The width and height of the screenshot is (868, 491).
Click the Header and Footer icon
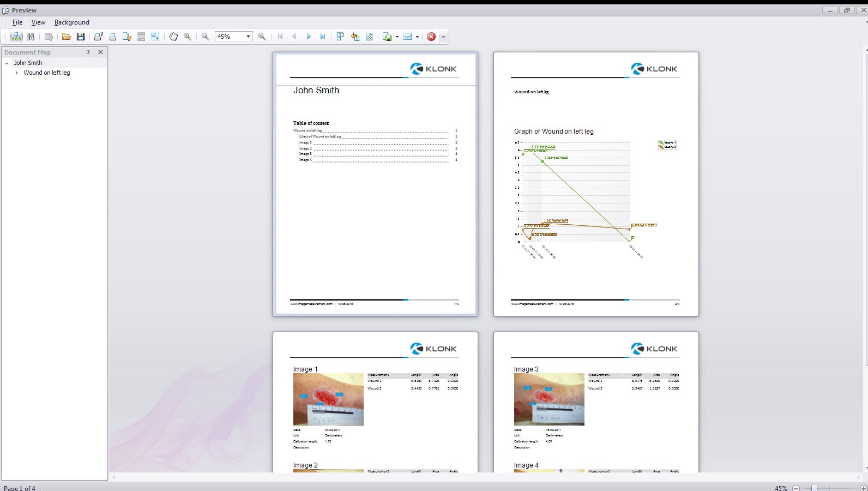point(141,37)
